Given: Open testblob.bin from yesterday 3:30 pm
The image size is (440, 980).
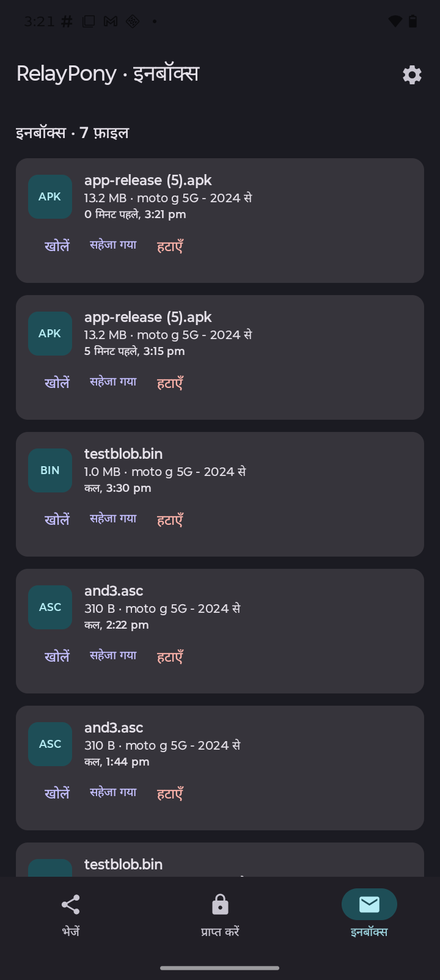Looking at the screenshot, I should (x=57, y=519).
